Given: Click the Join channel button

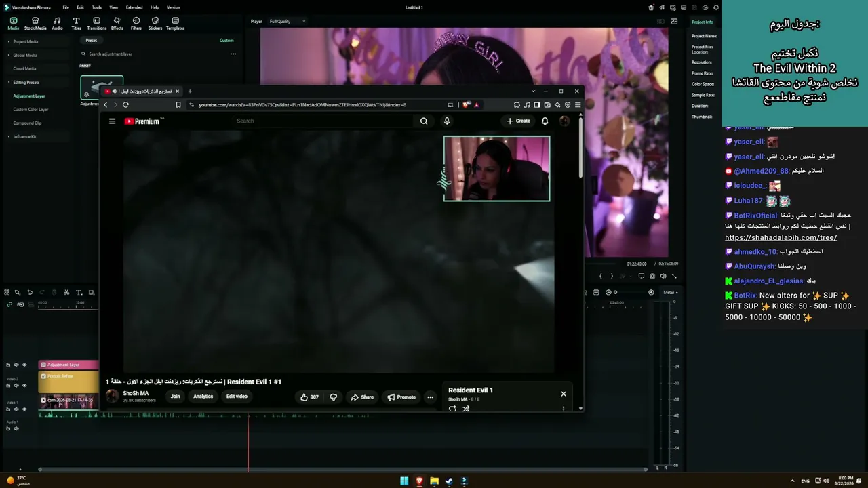Looking at the screenshot, I should pos(175,396).
